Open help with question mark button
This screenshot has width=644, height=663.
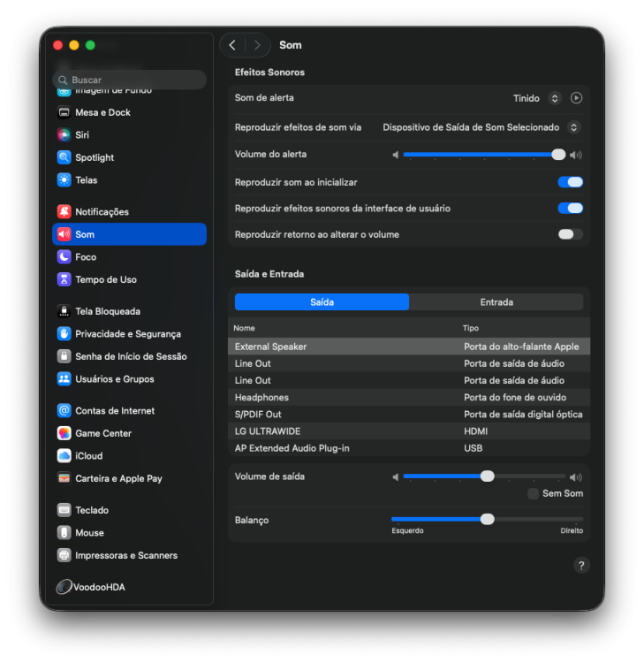click(581, 566)
